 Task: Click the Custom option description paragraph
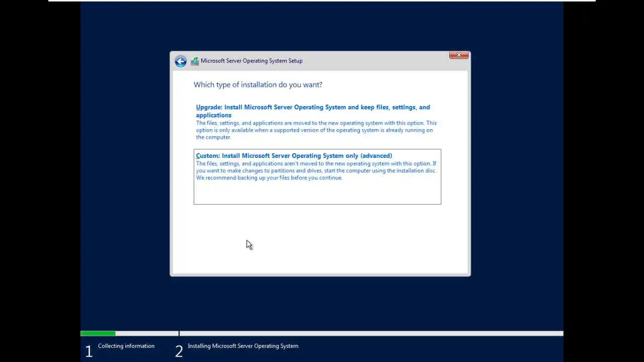click(316, 170)
